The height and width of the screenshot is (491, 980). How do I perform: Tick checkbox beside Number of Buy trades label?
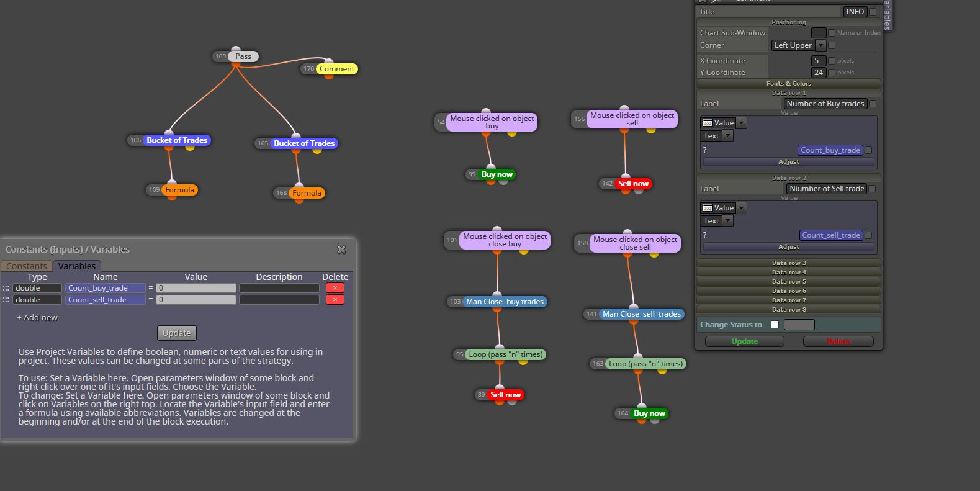(x=873, y=104)
